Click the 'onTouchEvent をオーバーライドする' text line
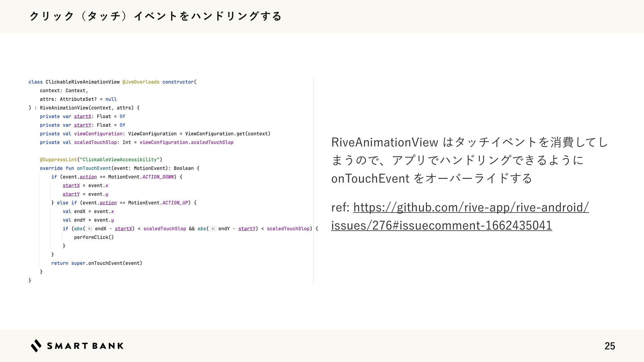Viewport: 644px width, 362px height. click(431, 178)
